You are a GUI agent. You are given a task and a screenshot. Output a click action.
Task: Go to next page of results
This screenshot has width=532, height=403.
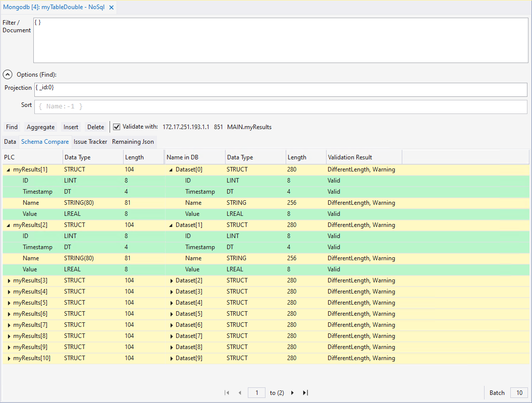[292, 393]
